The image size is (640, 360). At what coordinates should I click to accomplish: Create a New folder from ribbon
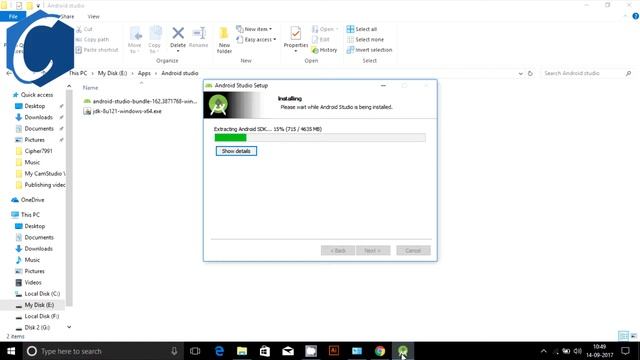pos(224,40)
